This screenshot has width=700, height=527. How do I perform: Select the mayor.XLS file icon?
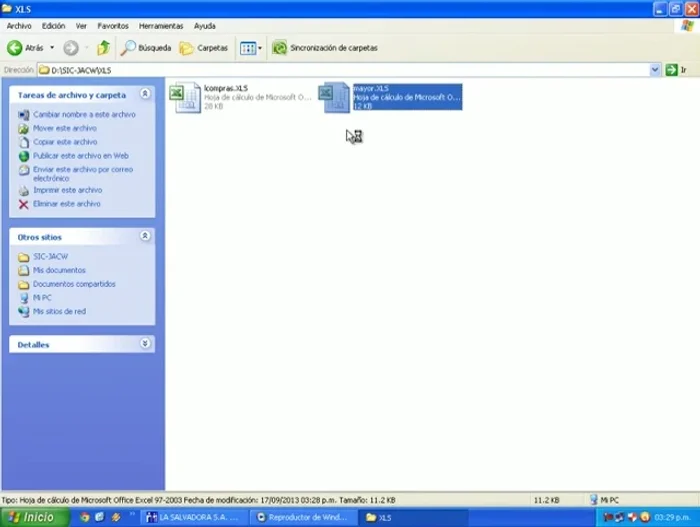pos(334,97)
